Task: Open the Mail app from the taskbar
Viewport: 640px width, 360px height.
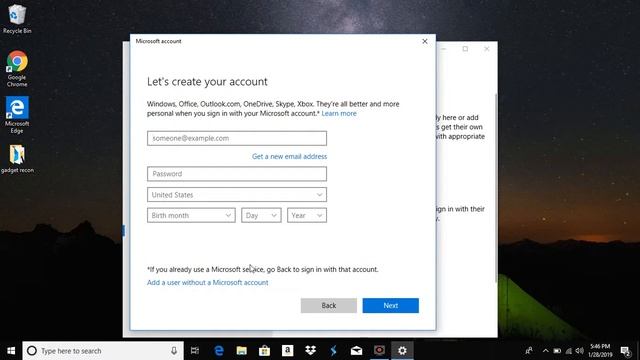Action: click(356, 351)
